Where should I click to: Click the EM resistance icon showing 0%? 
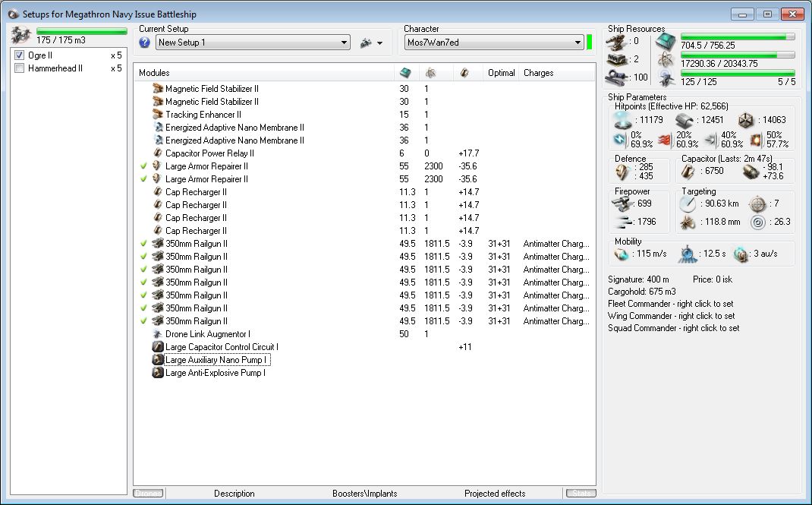(x=619, y=139)
